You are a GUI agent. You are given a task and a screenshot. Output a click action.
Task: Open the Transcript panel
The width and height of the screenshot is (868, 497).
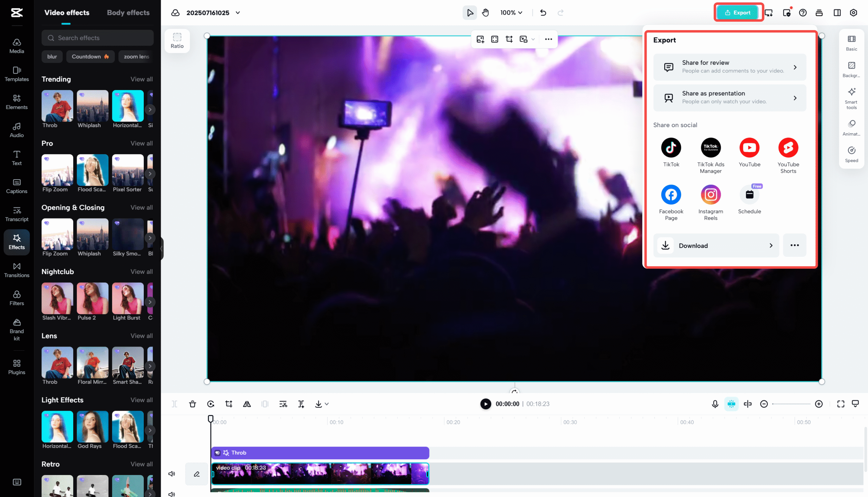point(17,214)
